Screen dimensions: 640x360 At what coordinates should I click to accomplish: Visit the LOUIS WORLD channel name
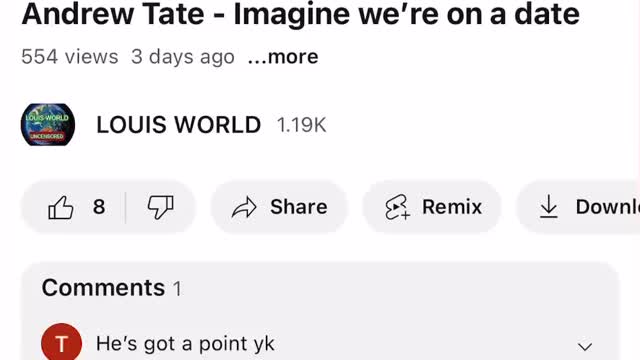click(178, 124)
